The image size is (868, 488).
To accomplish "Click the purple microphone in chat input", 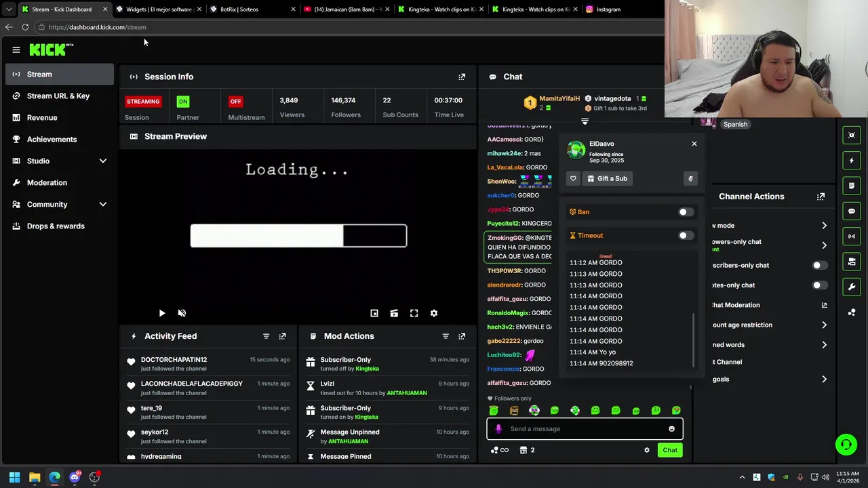I will click(498, 428).
